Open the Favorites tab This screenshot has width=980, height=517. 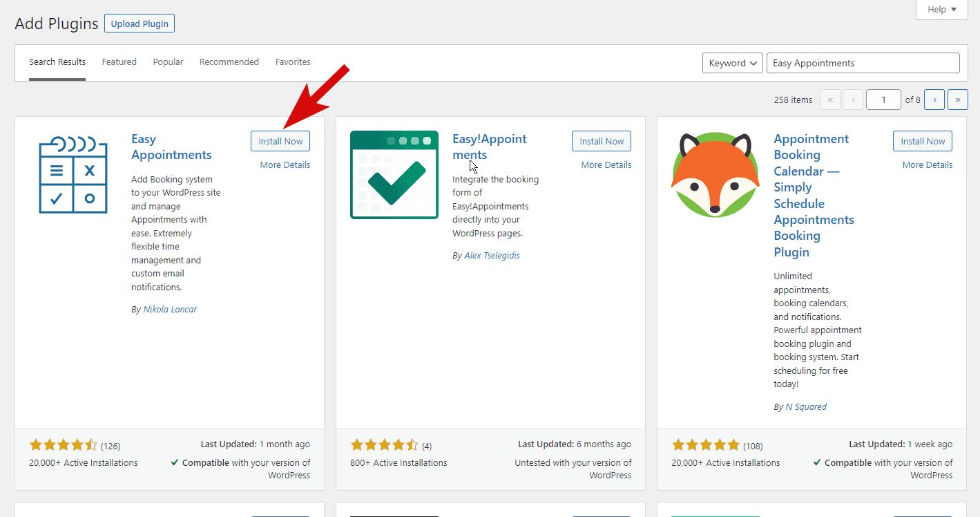click(293, 62)
